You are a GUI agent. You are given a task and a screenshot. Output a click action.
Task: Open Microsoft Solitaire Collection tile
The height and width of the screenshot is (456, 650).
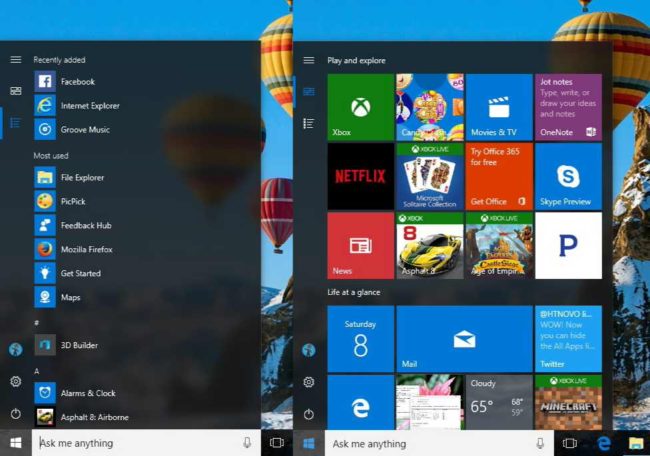430,177
